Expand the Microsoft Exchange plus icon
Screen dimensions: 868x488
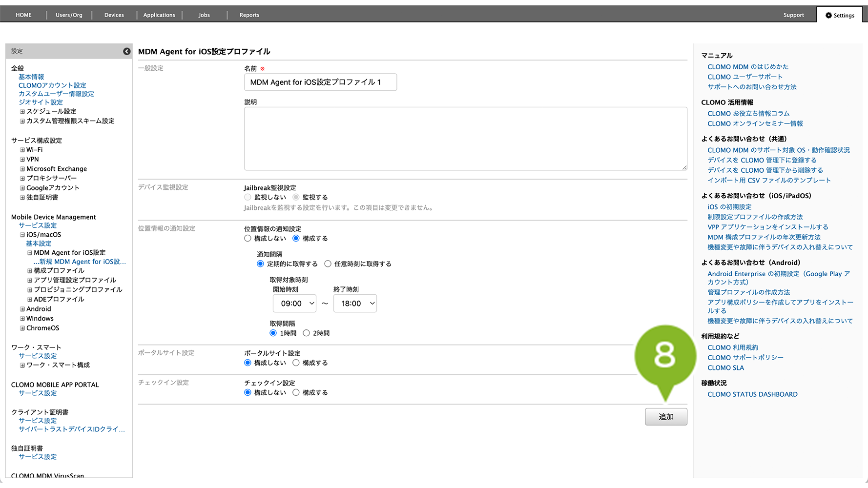[x=22, y=169]
